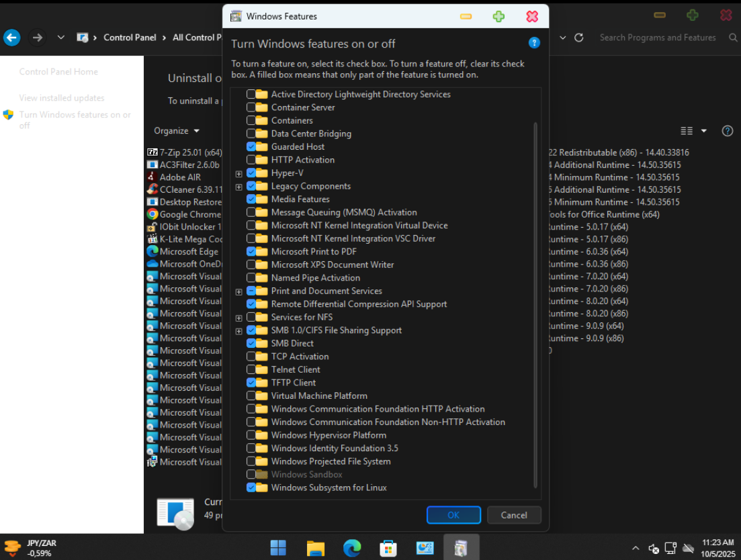
Task: Open the Organize dropdown menu
Action: click(177, 131)
